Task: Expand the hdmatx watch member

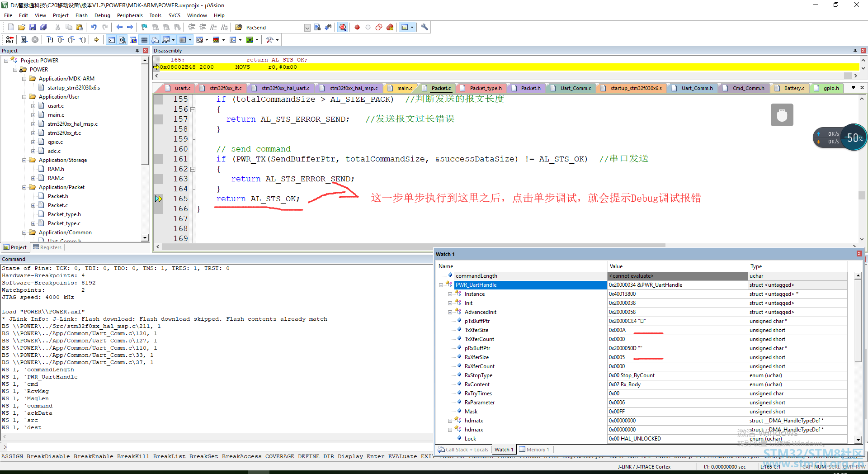Action: [x=450, y=421]
